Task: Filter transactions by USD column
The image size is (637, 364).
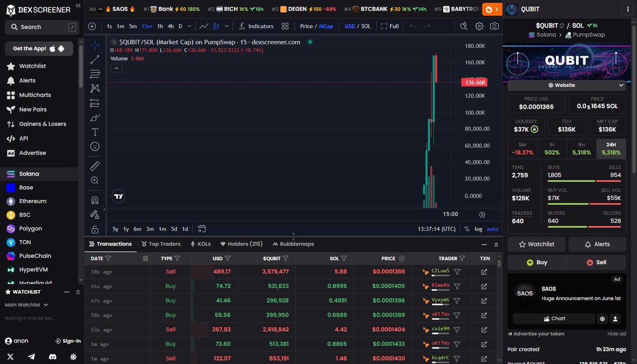Action: 228,258
